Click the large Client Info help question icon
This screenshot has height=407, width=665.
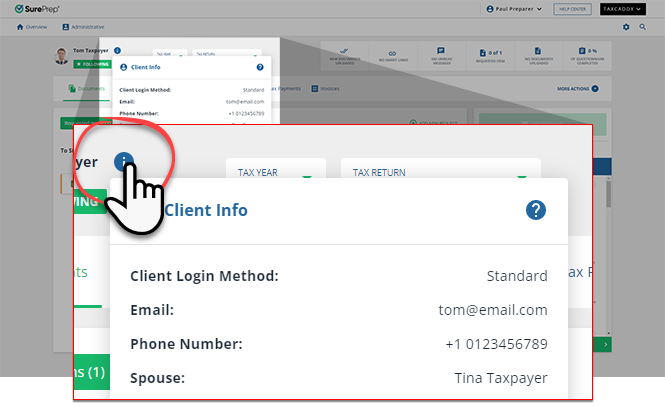536,210
